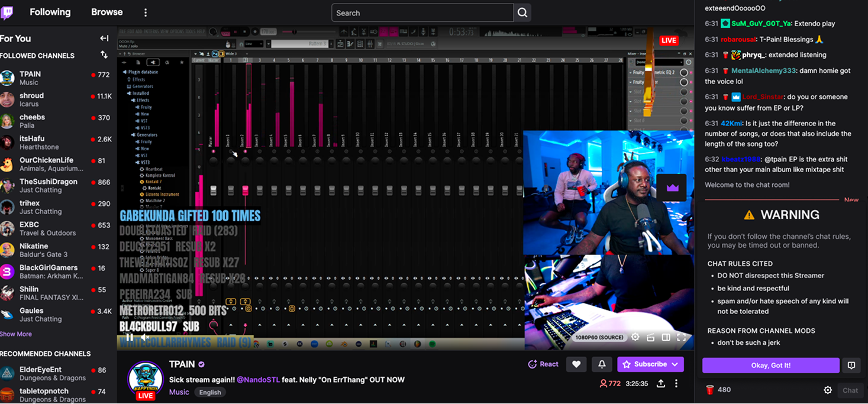The height and width of the screenshot is (404, 868).
Task: Open the Music category link
Action: coord(179,392)
